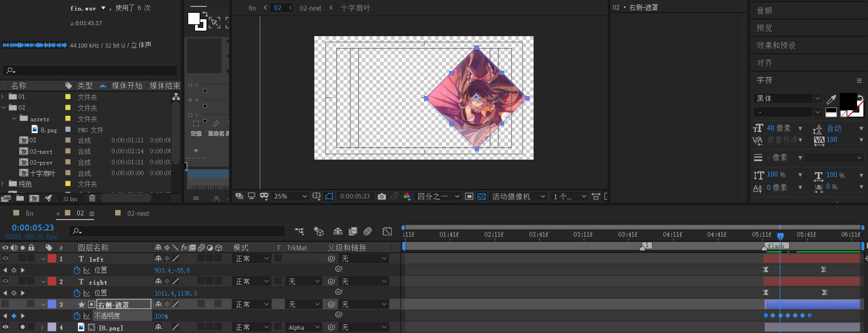Screen dimensions: 868x333
Task: Open blending mode dropdown for left layer
Action: point(252,258)
